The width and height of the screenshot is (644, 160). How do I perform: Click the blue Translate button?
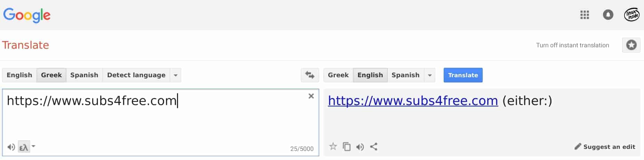coord(463,75)
